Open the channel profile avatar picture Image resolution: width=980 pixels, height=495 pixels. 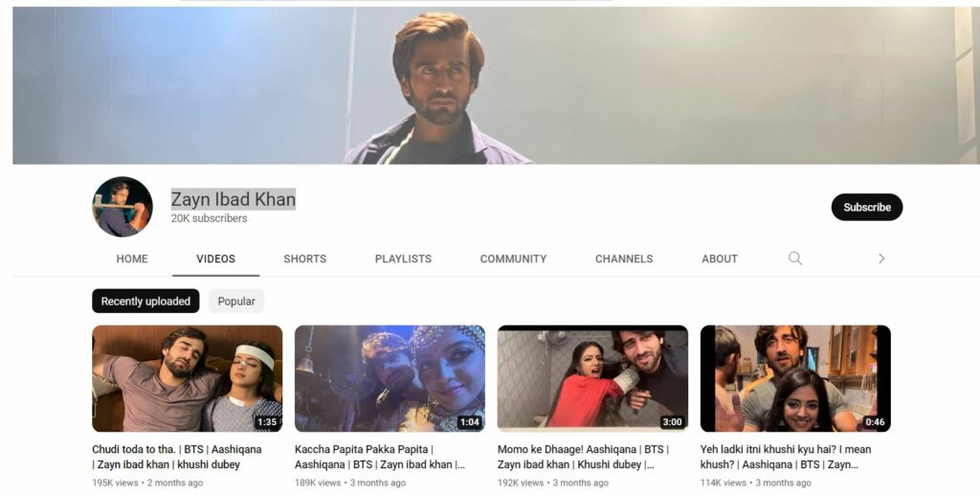(x=122, y=206)
